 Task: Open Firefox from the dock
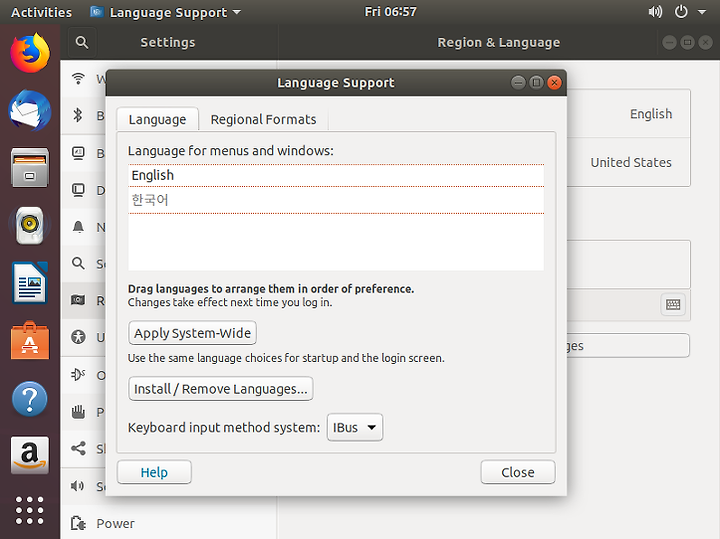(30, 53)
